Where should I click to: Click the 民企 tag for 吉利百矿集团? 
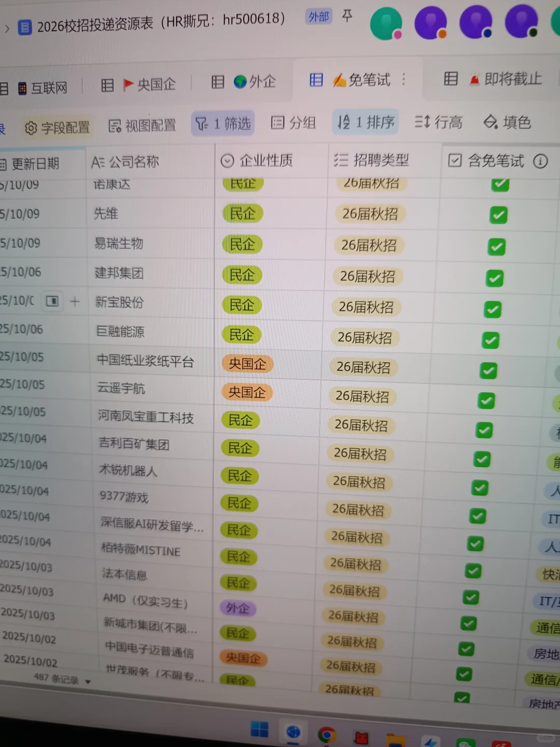click(240, 448)
